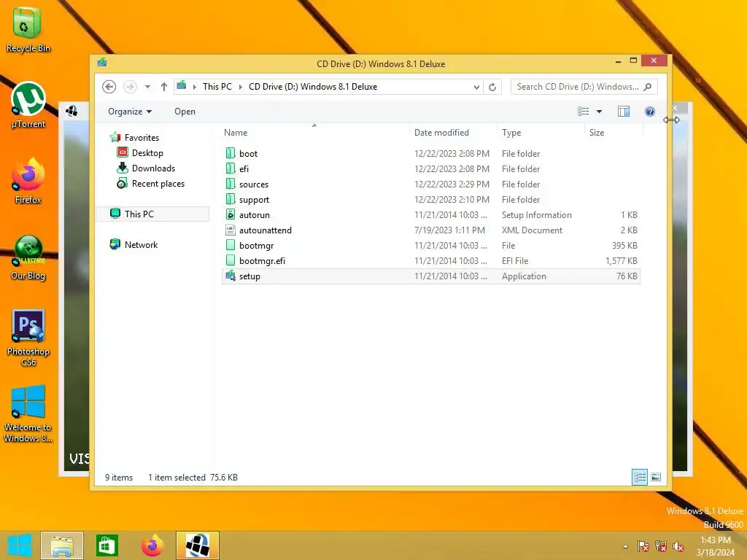This screenshot has width=747, height=560.
Task: Sort files by the Name column
Action: [314, 133]
